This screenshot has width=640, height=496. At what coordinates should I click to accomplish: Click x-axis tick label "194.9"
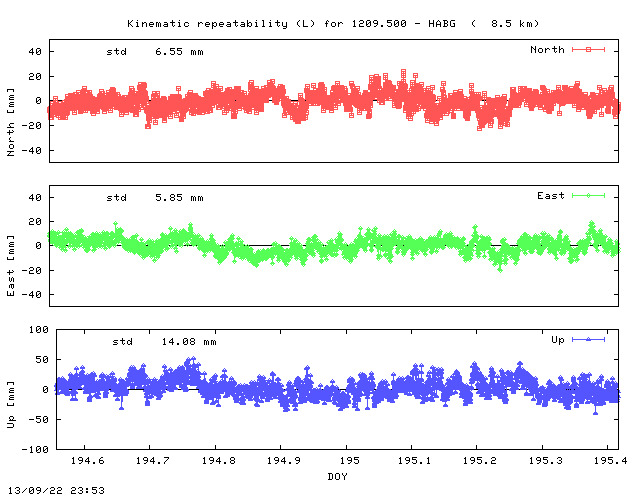[x=284, y=461]
